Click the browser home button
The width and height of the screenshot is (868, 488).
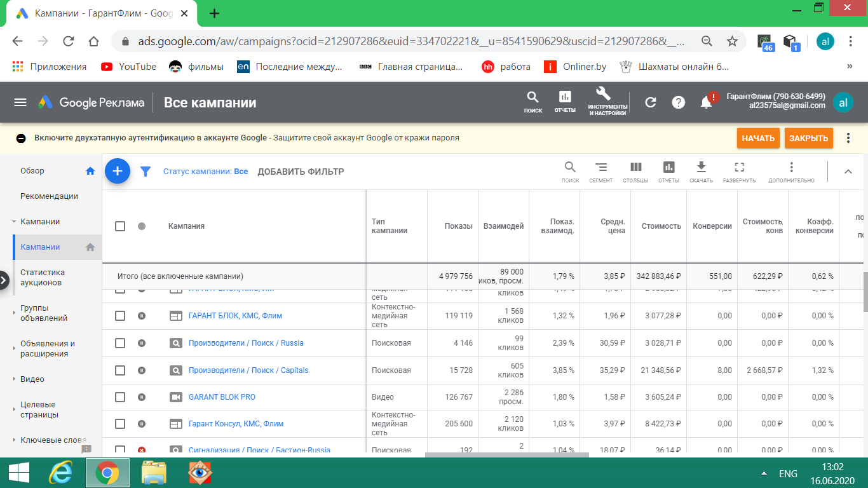click(93, 41)
